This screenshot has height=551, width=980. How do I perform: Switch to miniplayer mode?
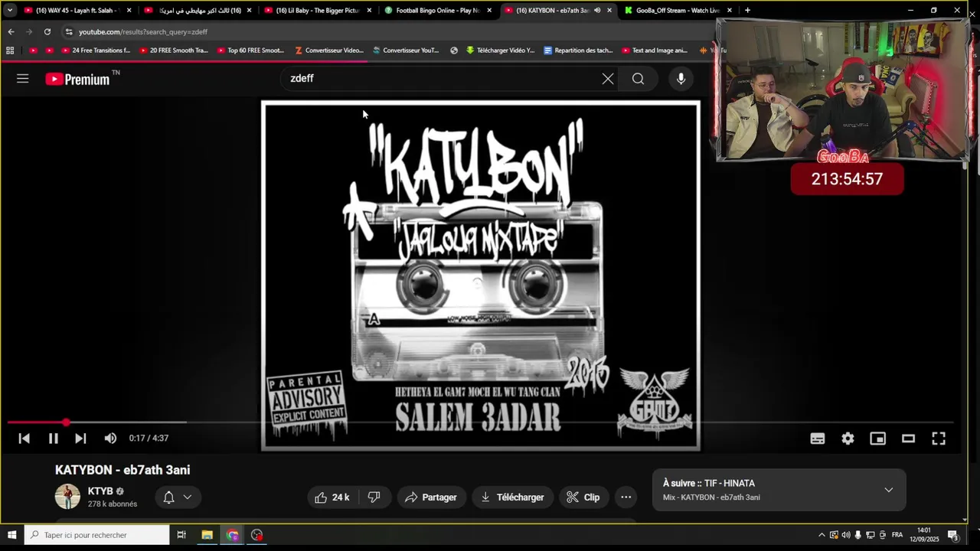click(x=877, y=439)
